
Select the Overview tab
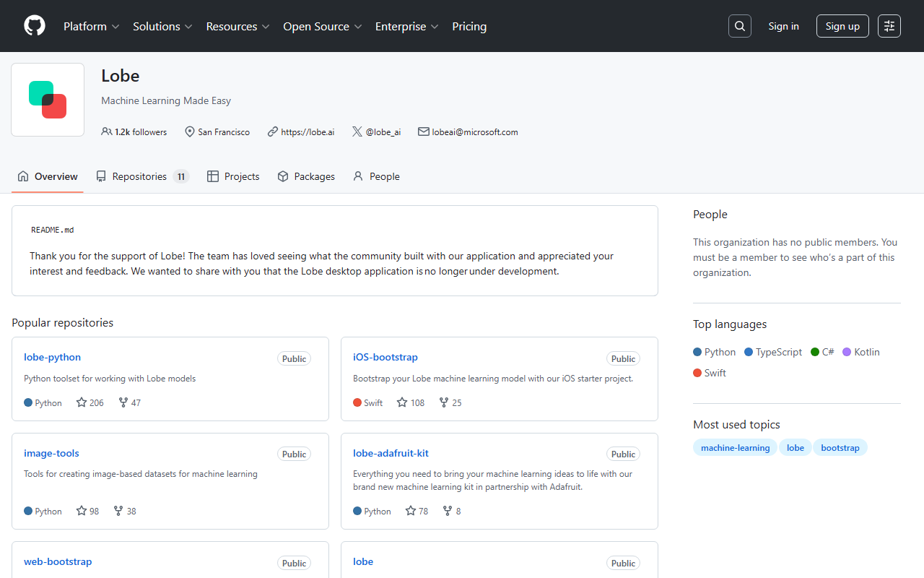pyautogui.click(x=48, y=176)
